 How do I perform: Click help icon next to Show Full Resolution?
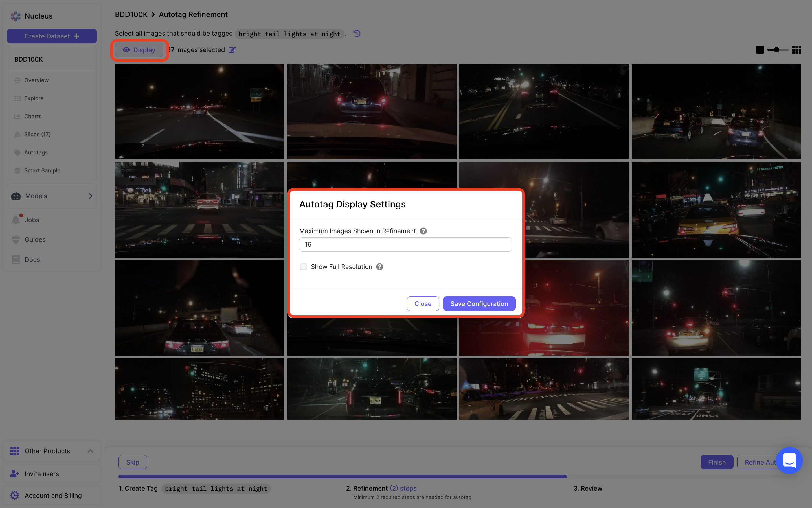[x=379, y=267]
